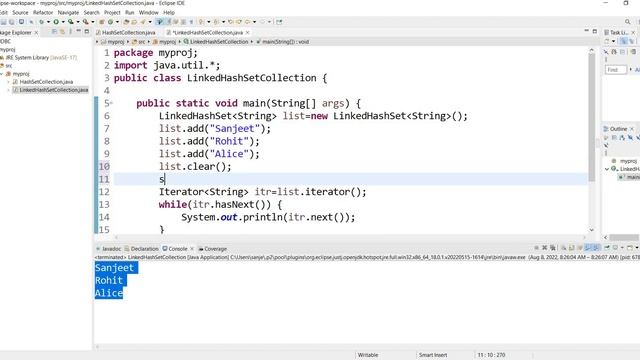Select JRE System Library tree item
Viewport: 640px width, 360px height.
pos(41,58)
